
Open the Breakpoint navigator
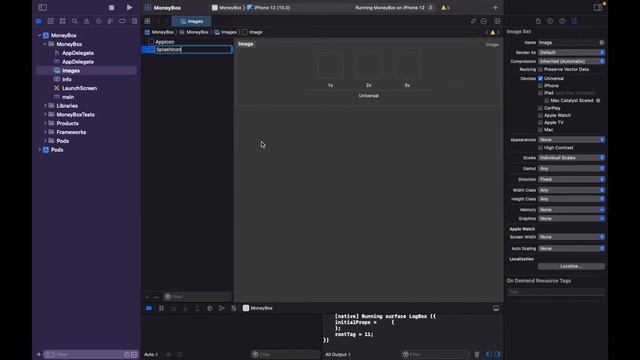pos(122,21)
